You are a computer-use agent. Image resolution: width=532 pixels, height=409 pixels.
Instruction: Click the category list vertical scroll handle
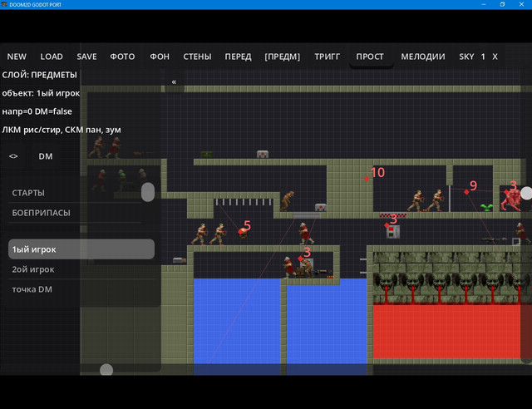[148, 192]
